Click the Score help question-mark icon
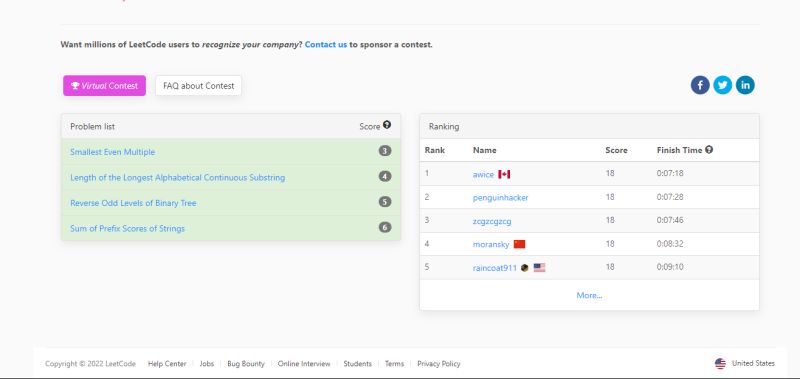This screenshot has width=800, height=379. [x=387, y=125]
